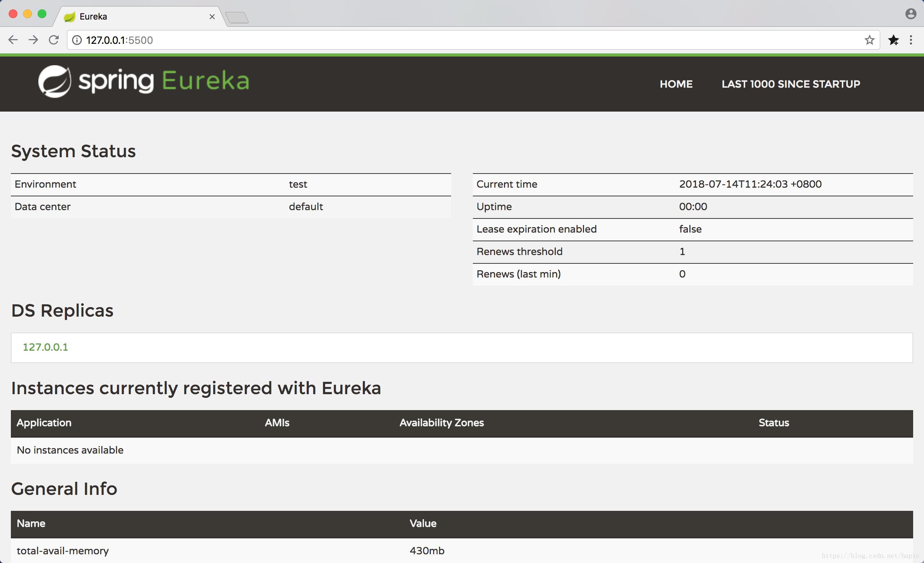Screen dimensions: 924x563
Task: Click the 'General Info' heading
Action: point(64,489)
